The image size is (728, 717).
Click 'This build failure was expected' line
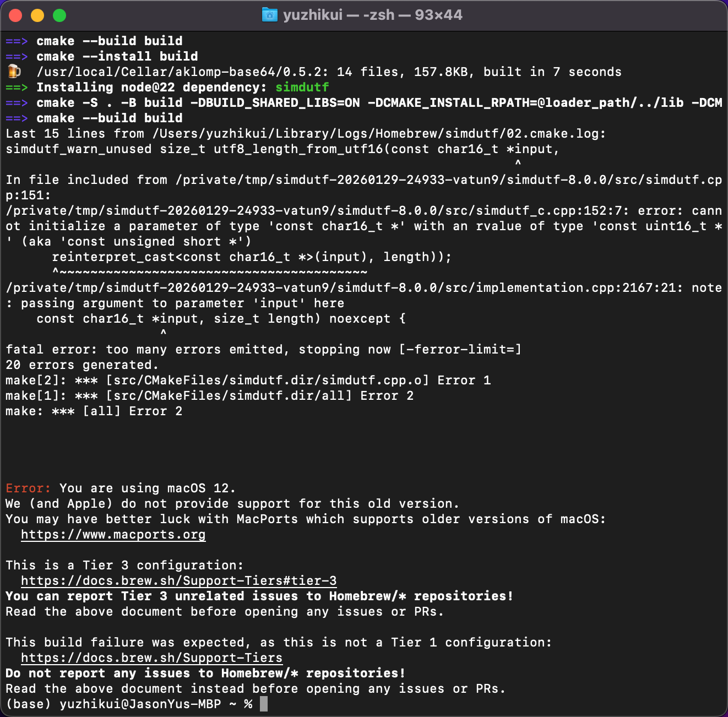coord(279,643)
